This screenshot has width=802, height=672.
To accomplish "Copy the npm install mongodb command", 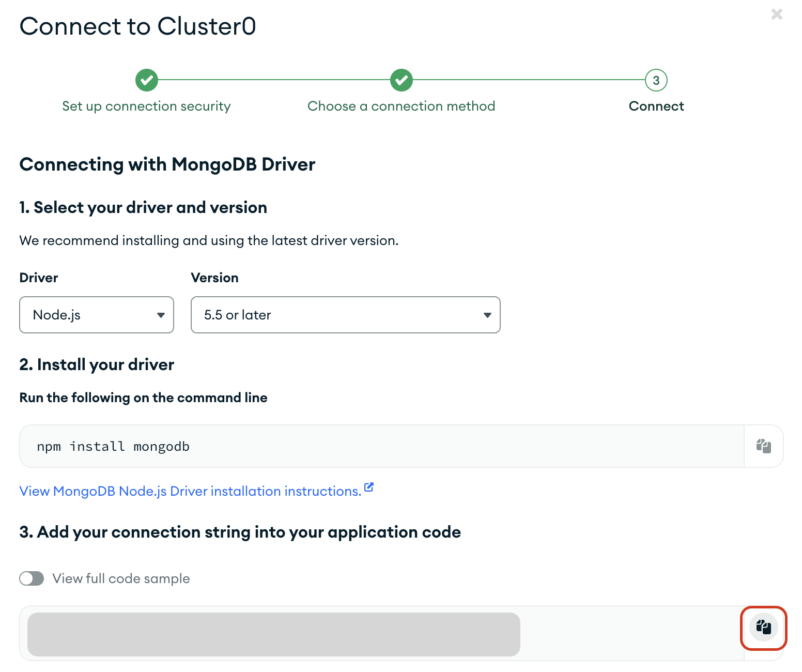I will [764, 446].
